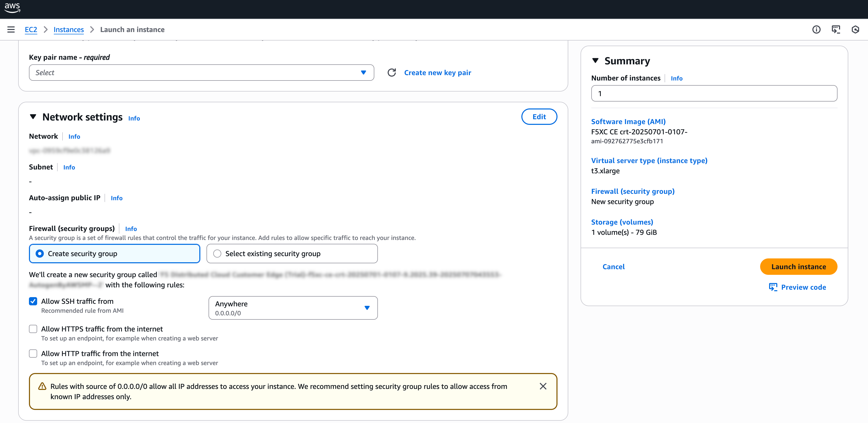Dismiss the 0.0.0.0/0 security warning banner
Viewport: 868px width, 423px height.
(x=543, y=386)
